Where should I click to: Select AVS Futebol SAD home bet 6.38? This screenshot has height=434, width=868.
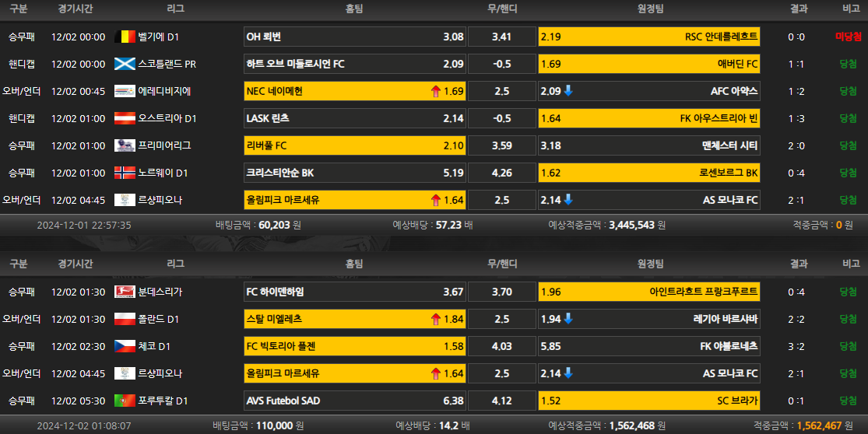[x=355, y=401]
